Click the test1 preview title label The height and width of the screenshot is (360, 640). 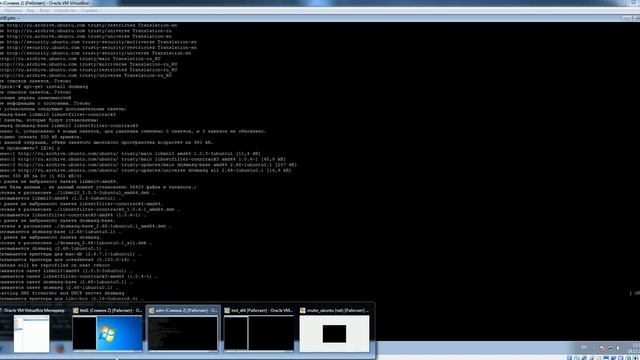pyautogui.click(x=111, y=310)
